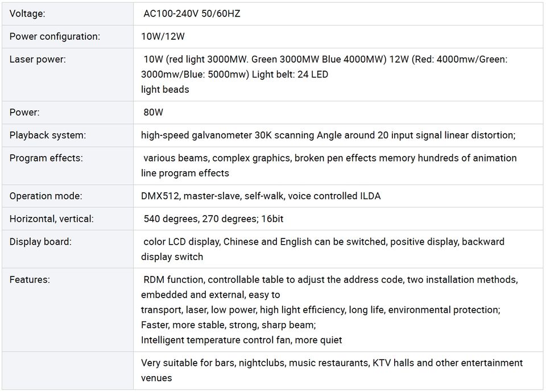This screenshot has height=392, width=546.
Task: Click the Playback system label
Action: point(48,135)
